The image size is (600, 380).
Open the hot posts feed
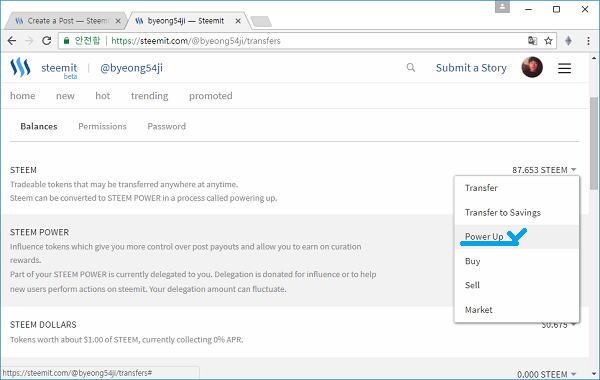coord(103,96)
